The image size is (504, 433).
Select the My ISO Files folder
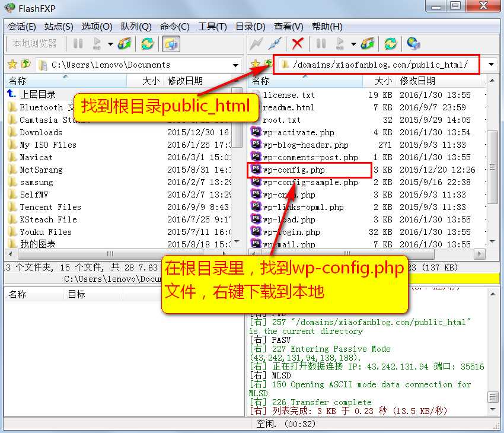tap(48, 145)
